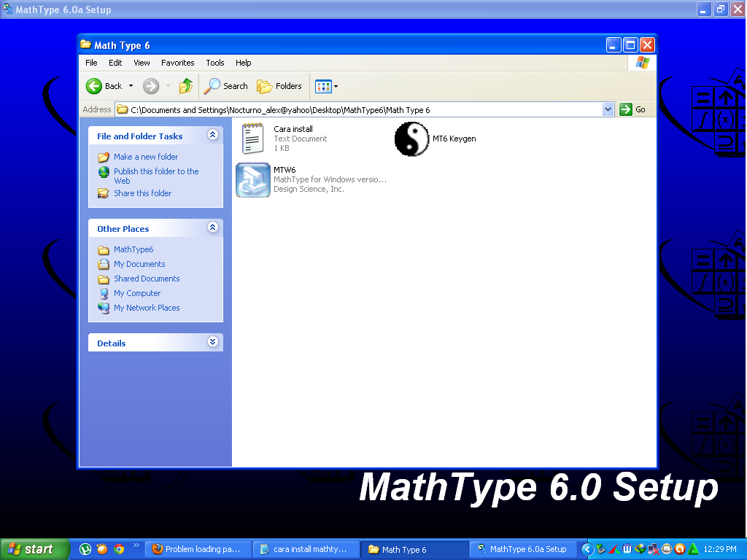Expand the Details panel
This screenshot has height=560, width=747.
[213, 341]
